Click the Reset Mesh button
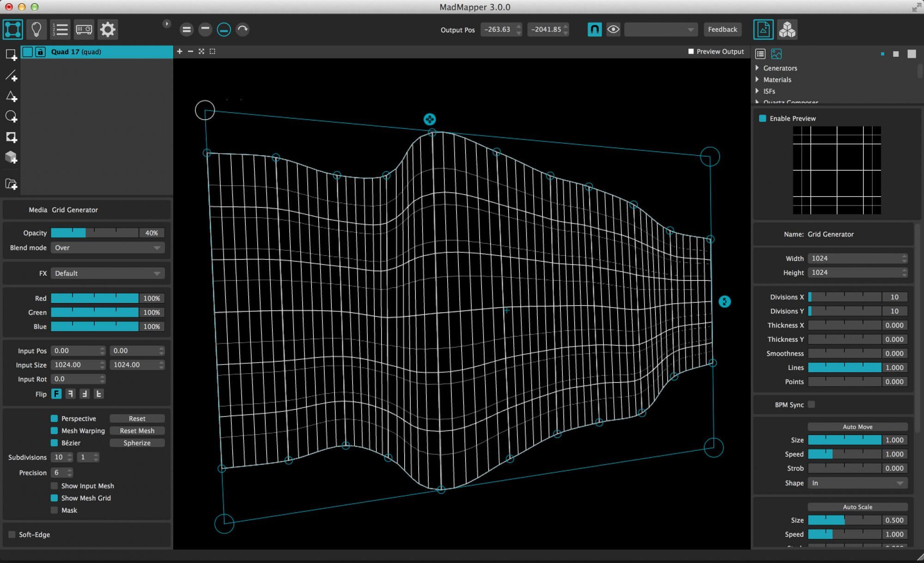Image resolution: width=924 pixels, height=563 pixels. click(x=137, y=430)
